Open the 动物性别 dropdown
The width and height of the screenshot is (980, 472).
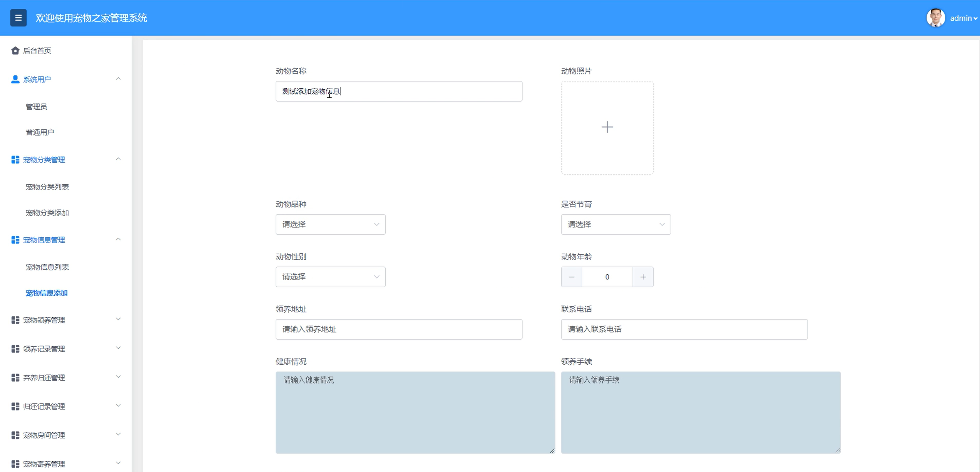330,277
